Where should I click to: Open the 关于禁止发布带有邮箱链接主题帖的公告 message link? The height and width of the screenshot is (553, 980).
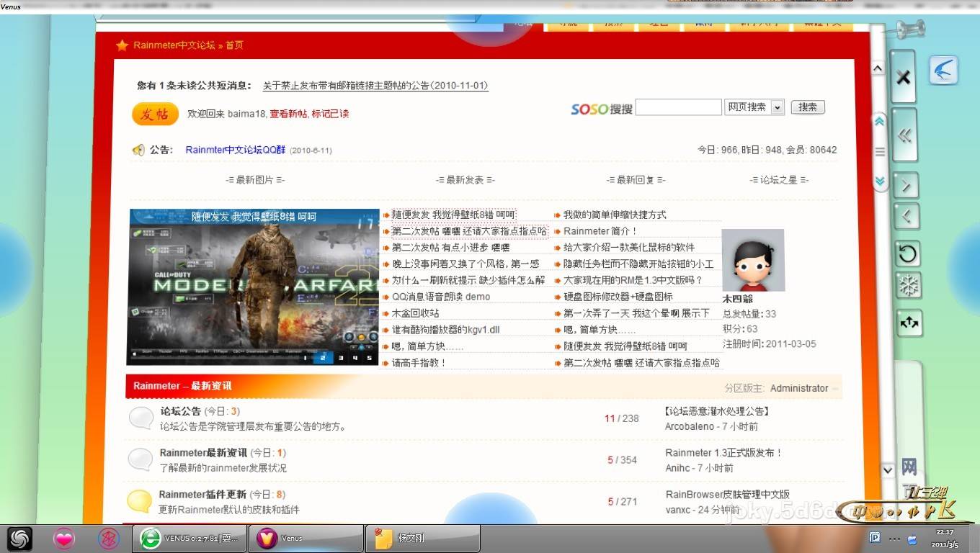[x=375, y=86]
